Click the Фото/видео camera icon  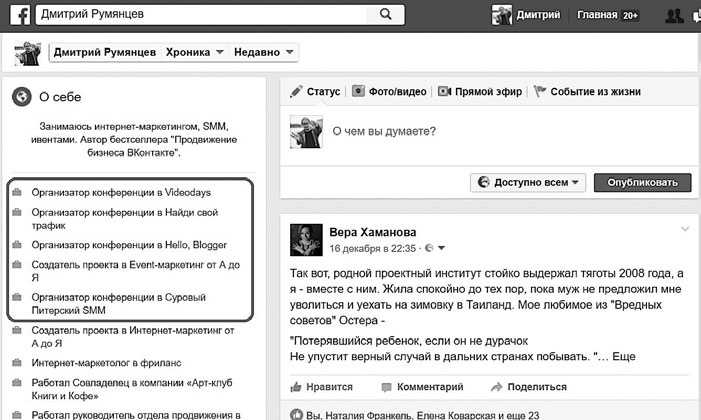pyautogui.click(x=358, y=91)
